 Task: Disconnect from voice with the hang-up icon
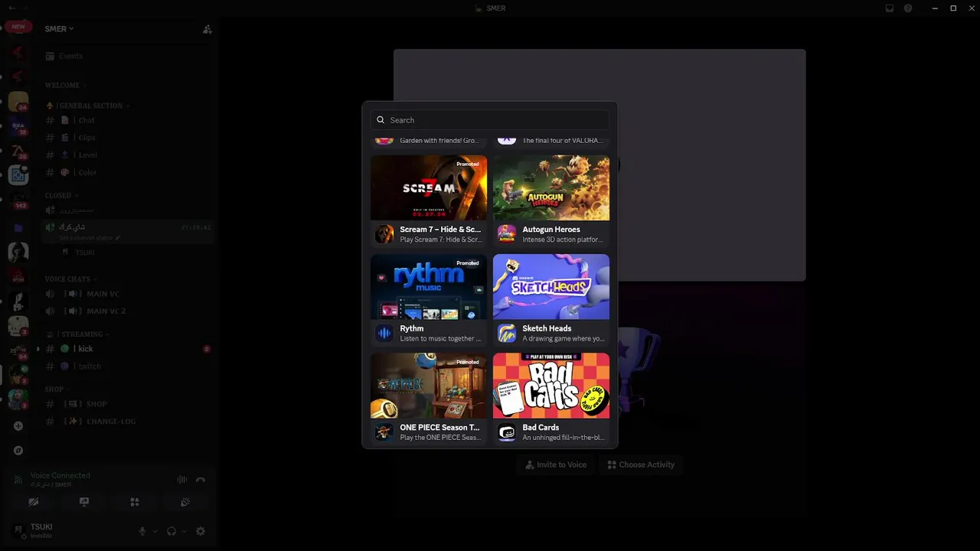point(201,480)
